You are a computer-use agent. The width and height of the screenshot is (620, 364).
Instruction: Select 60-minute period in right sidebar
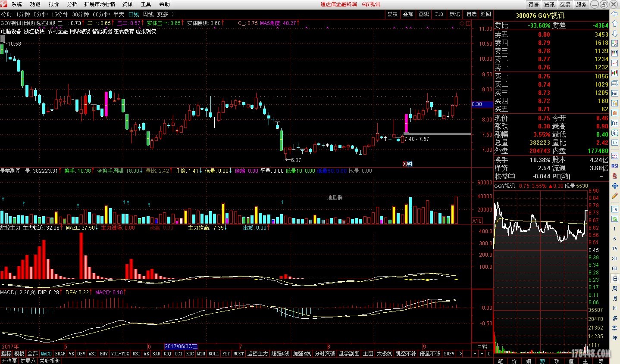[x=615, y=268]
